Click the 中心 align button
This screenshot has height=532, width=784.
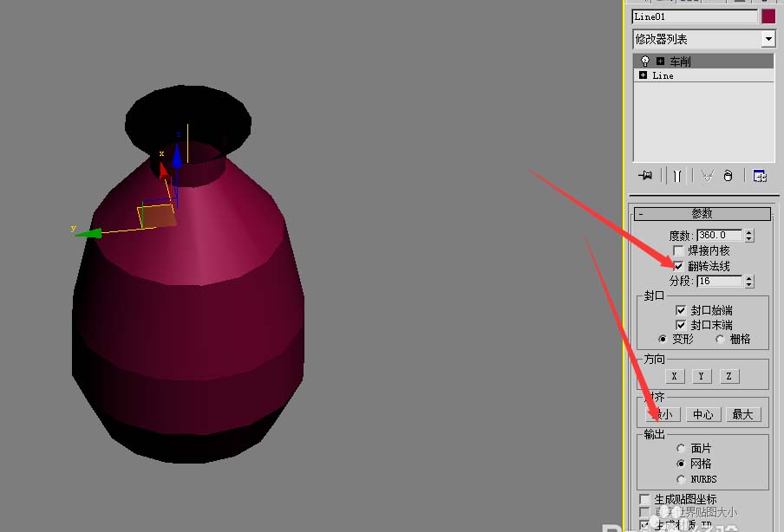[x=702, y=414]
